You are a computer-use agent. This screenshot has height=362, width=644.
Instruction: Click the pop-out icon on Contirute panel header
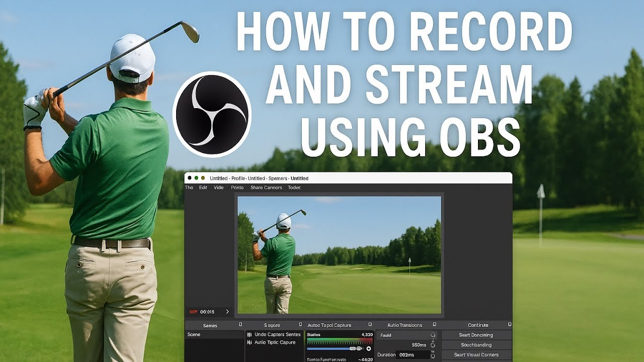510,325
